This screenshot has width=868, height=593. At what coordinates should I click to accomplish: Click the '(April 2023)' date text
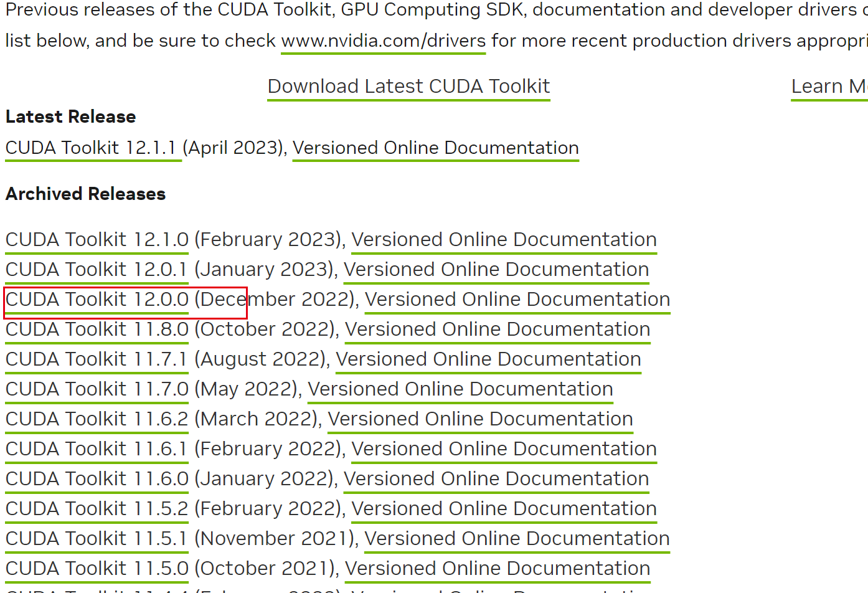234,148
